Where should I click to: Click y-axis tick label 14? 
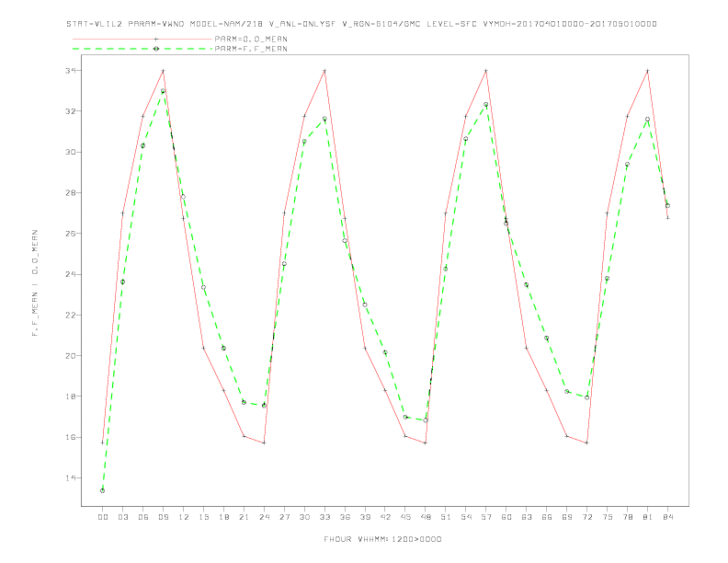tap(72, 478)
